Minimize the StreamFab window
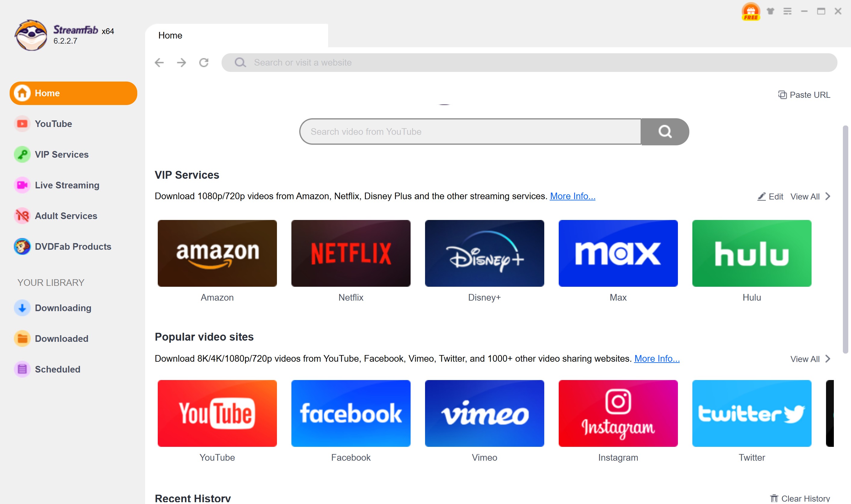This screenshot has height=504, width=851. point(804,11)
